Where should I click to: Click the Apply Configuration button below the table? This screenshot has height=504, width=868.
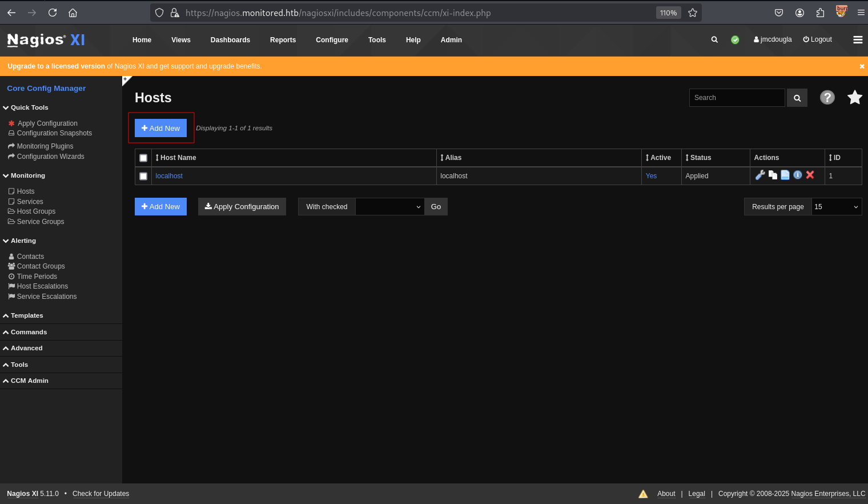pyautogui.click(x=242, y=207)
